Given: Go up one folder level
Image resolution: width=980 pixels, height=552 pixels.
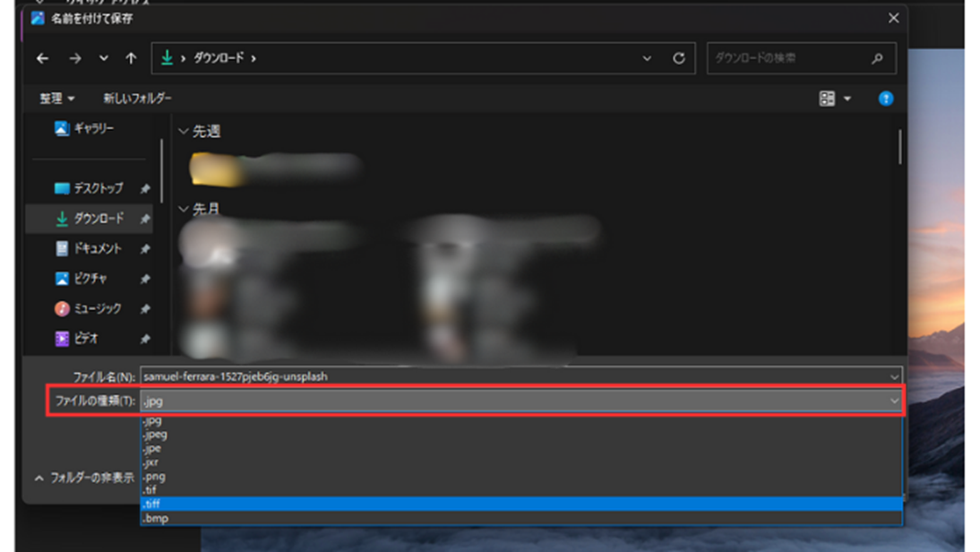Looking at the screenshot, I should (131, 58).
